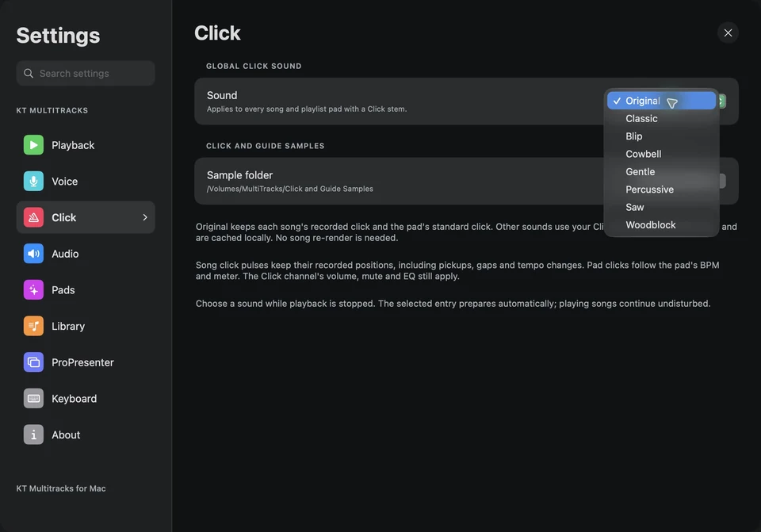Image resolution: width=761 pixels, height=532 pixels.
Task: Select the Gentle click sound
Action: (x=661, y=171)
